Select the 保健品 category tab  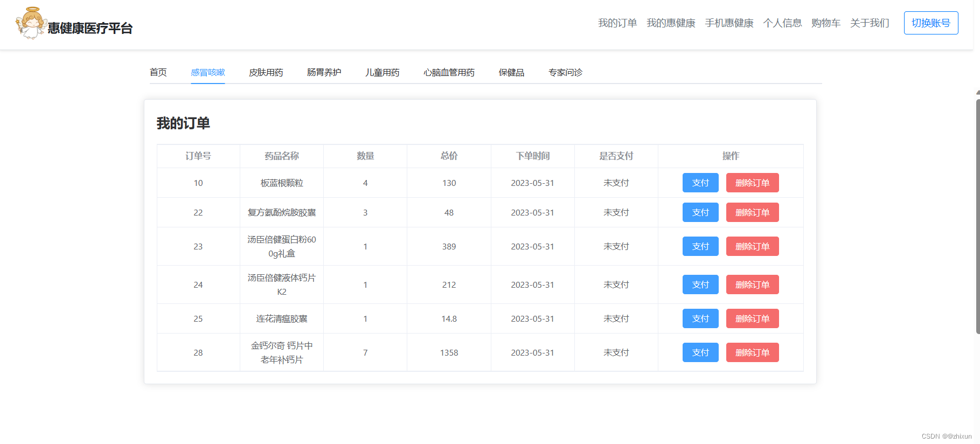512,72
